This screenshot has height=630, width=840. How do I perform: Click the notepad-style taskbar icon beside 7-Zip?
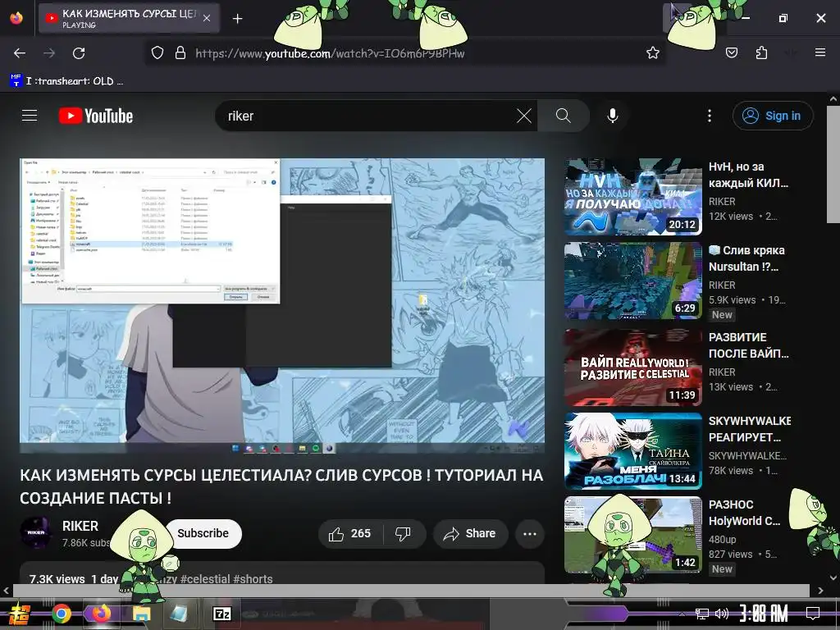coord(179,614)
